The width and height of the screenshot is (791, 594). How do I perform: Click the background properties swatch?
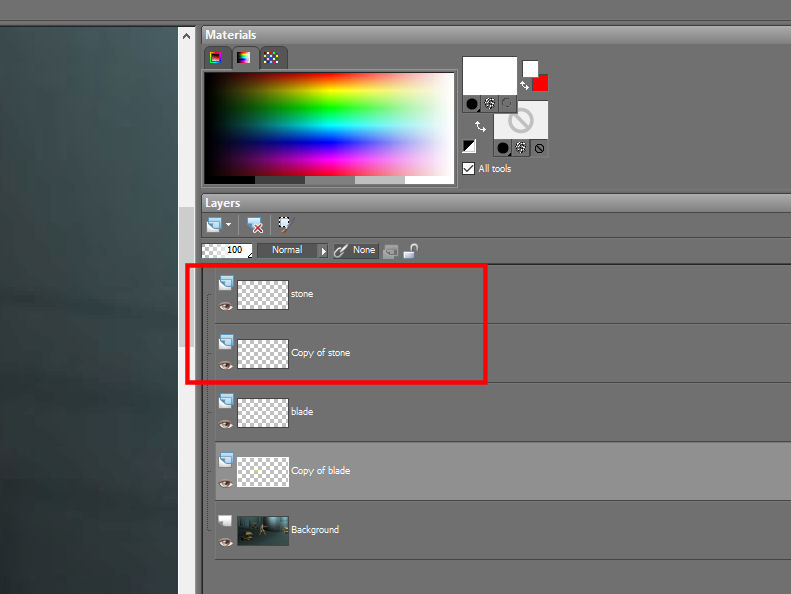point(521,120)
